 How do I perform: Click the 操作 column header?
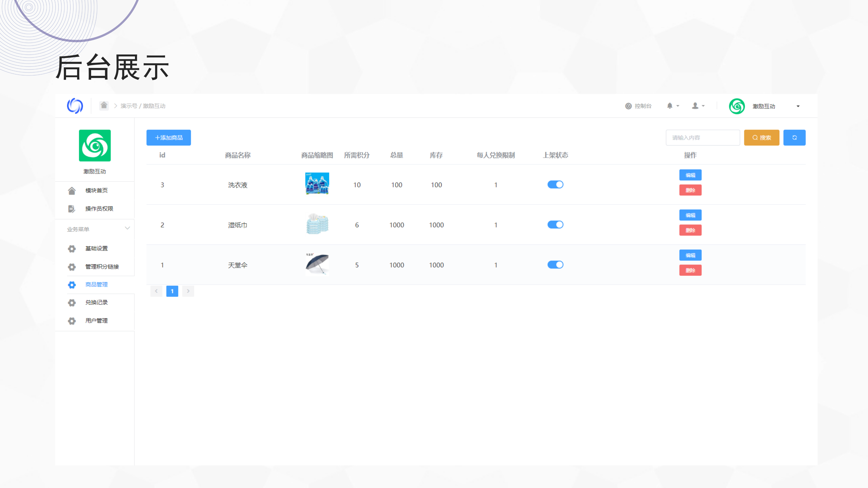[690, 155]
